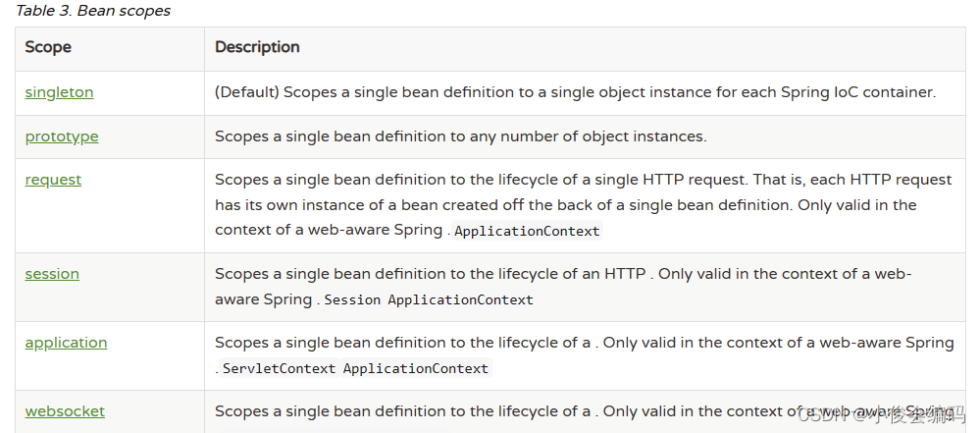Image resolution: width=980 pixels, height=433 pixels.
Task: Click the Scope column header
Action: coord(48,47)
